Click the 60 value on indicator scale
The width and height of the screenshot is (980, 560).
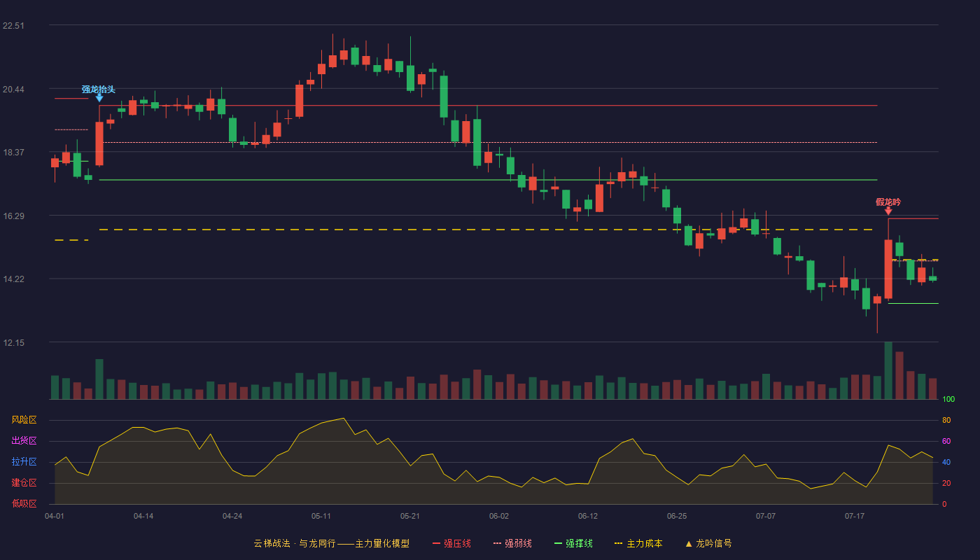946,442
